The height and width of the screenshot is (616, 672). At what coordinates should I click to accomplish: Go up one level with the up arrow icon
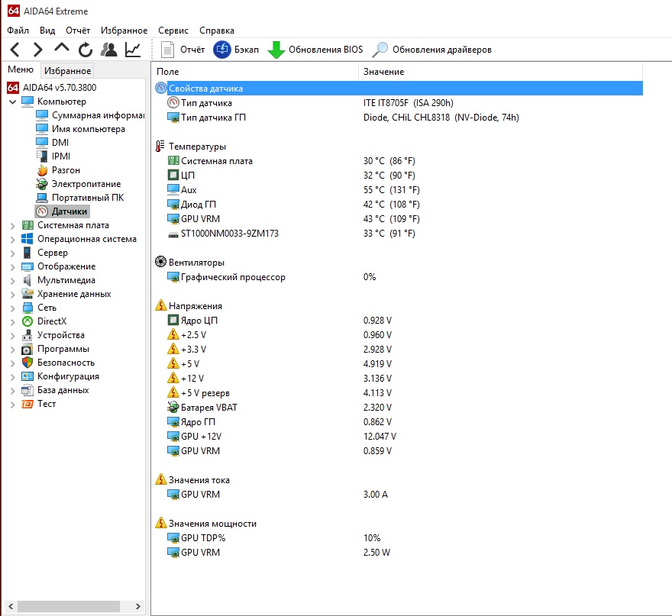click(62, 48)
